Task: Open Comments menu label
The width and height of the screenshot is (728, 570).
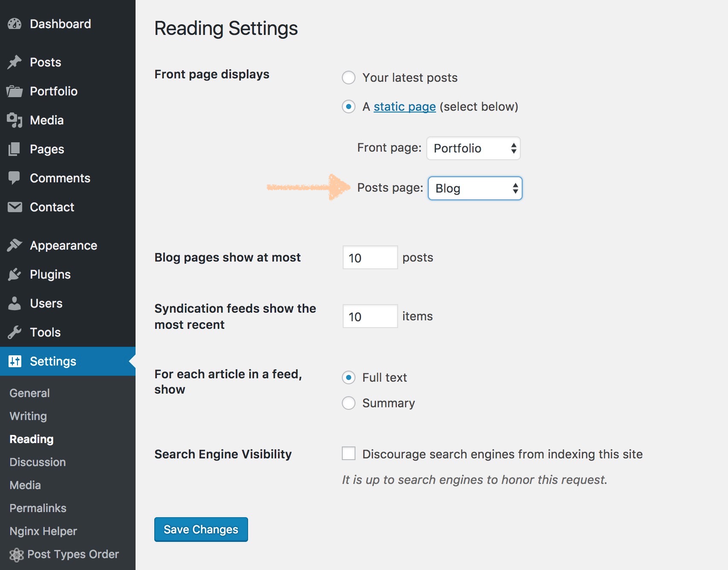Action: 60,178
